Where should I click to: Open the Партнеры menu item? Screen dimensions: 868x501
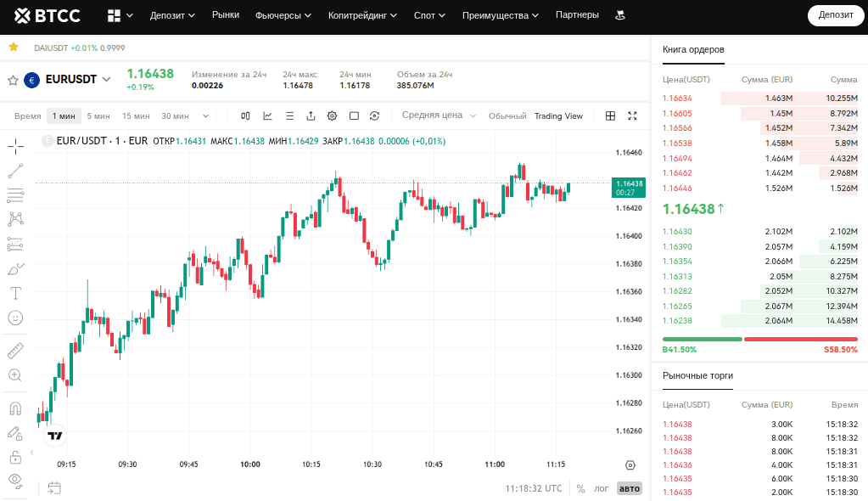coord(577,15)
